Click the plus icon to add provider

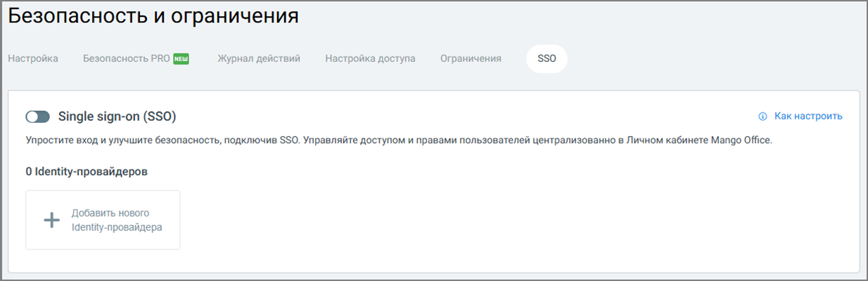[x=52, y=220]
